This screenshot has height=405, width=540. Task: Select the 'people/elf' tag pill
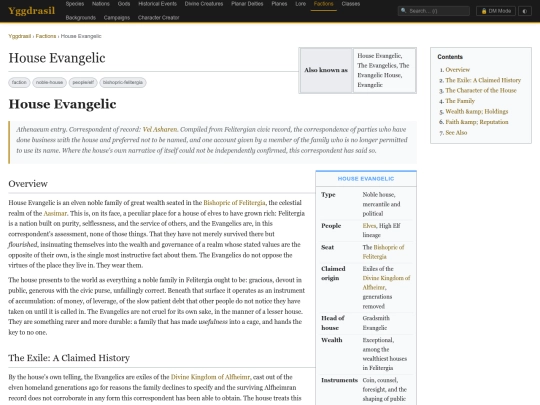pos(83,82)
